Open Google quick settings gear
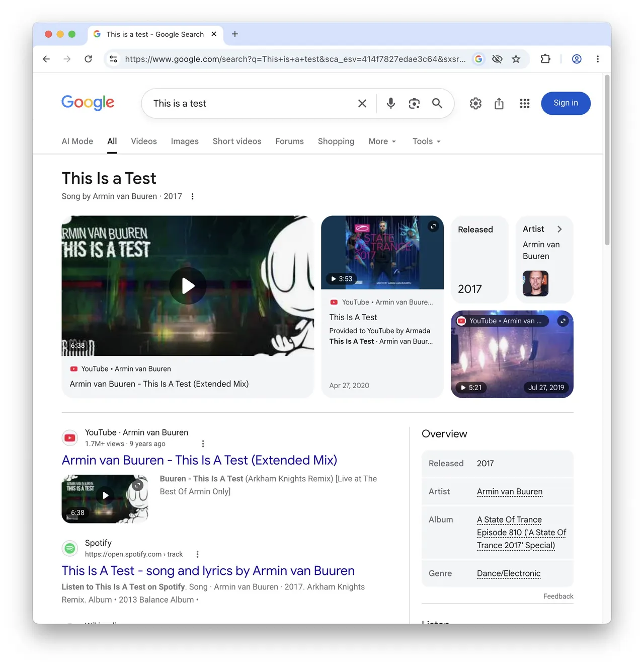Image resolution: width=644 pixels, height=667 pixels. (475, 103)
